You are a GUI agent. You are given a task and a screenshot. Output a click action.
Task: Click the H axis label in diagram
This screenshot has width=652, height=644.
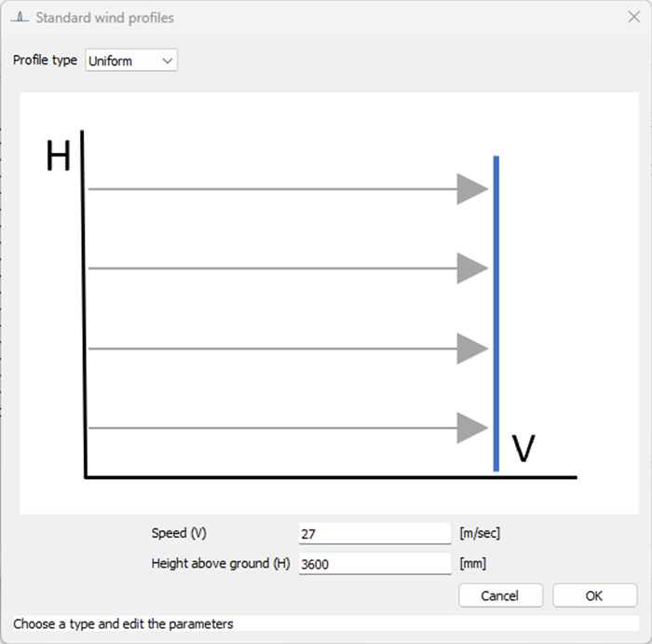58,158
